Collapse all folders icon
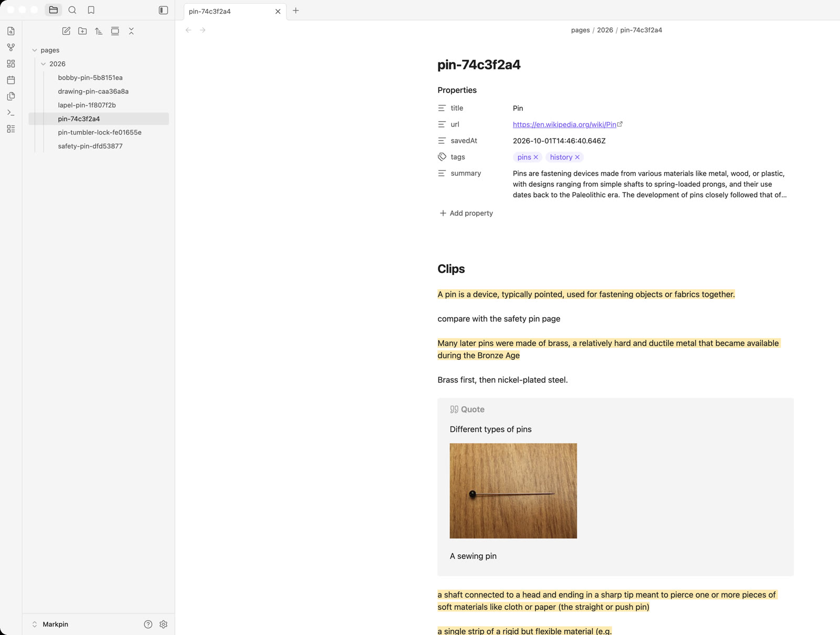This screenshot has height=635, width=840. [131, 31]
